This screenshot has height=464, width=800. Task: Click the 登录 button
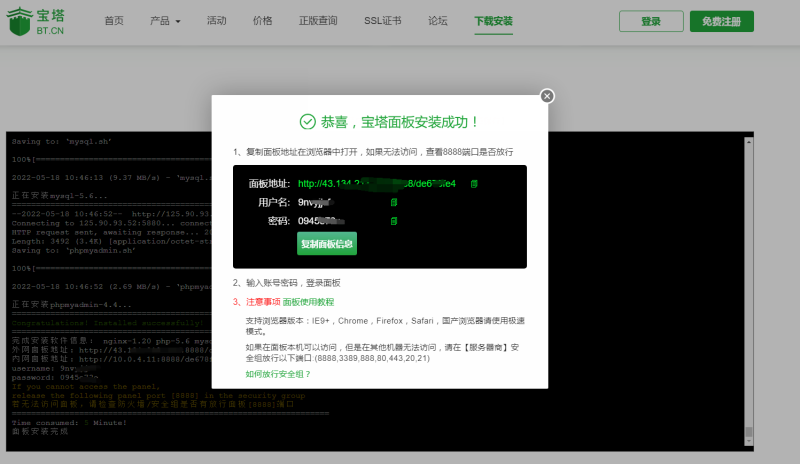[x=651, y=21]
